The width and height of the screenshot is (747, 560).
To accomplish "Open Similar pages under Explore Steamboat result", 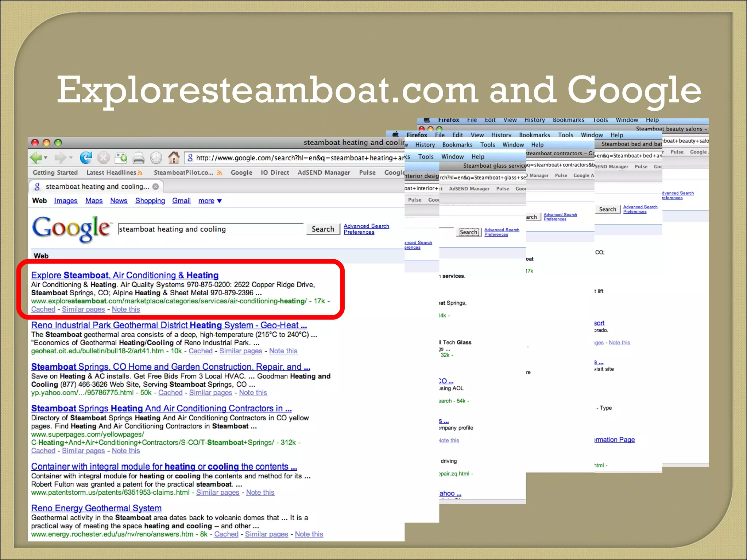I will click(x=83, y=309).
